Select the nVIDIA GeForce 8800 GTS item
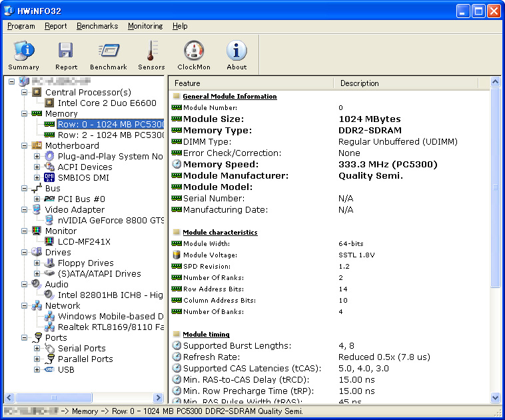The width and height of the screenshot is (505, 420). tap(111, 220)
